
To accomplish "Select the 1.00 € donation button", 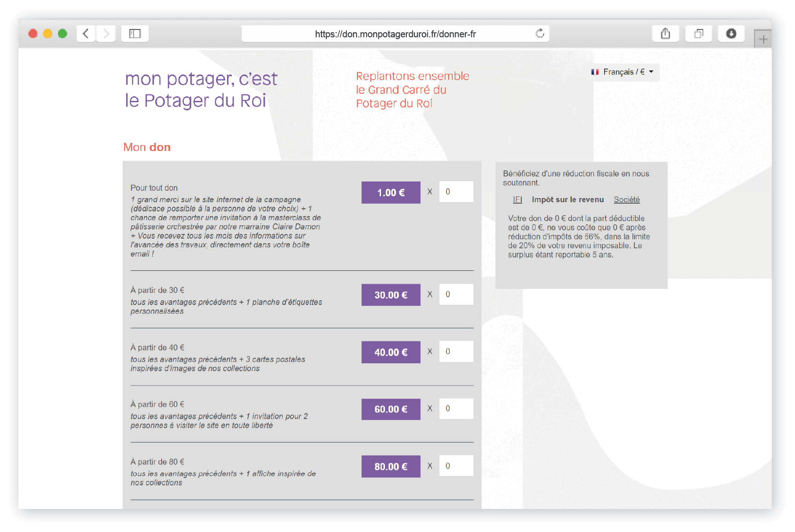I will click(391, 193).
